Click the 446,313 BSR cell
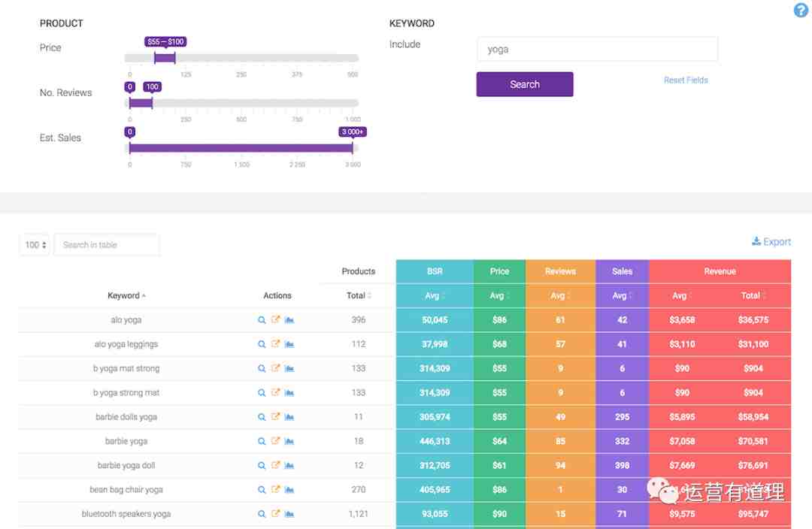 tap(435, 441)
